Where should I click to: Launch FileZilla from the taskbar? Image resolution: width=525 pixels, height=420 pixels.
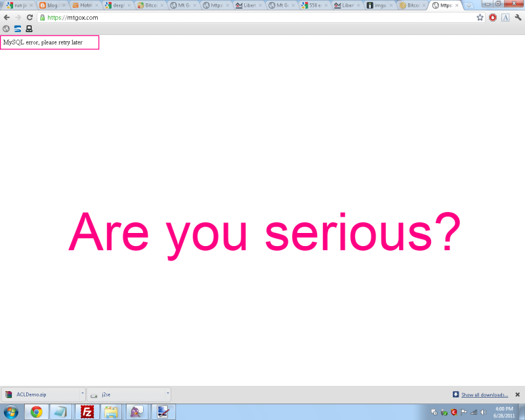point(87,411)
